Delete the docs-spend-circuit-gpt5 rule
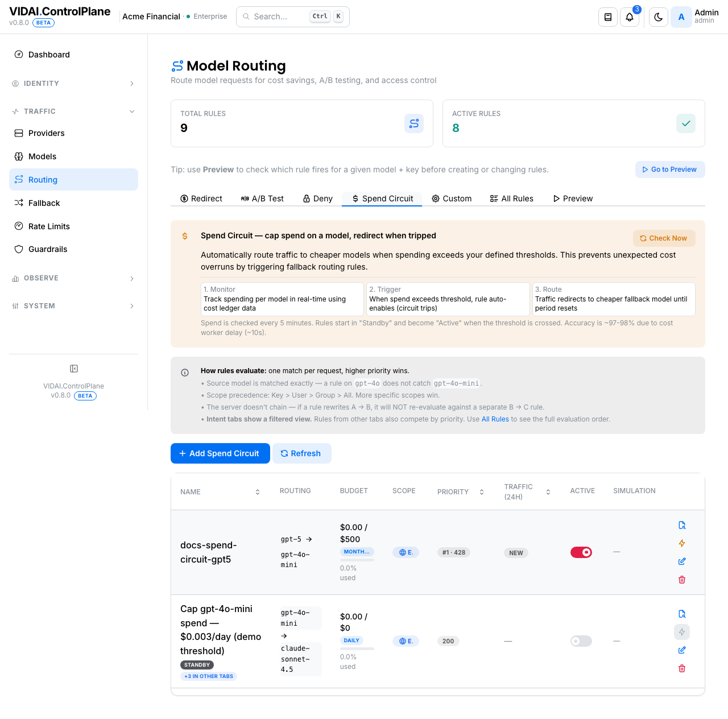Viewport: 728px width, 719px height. click(682, 580)
